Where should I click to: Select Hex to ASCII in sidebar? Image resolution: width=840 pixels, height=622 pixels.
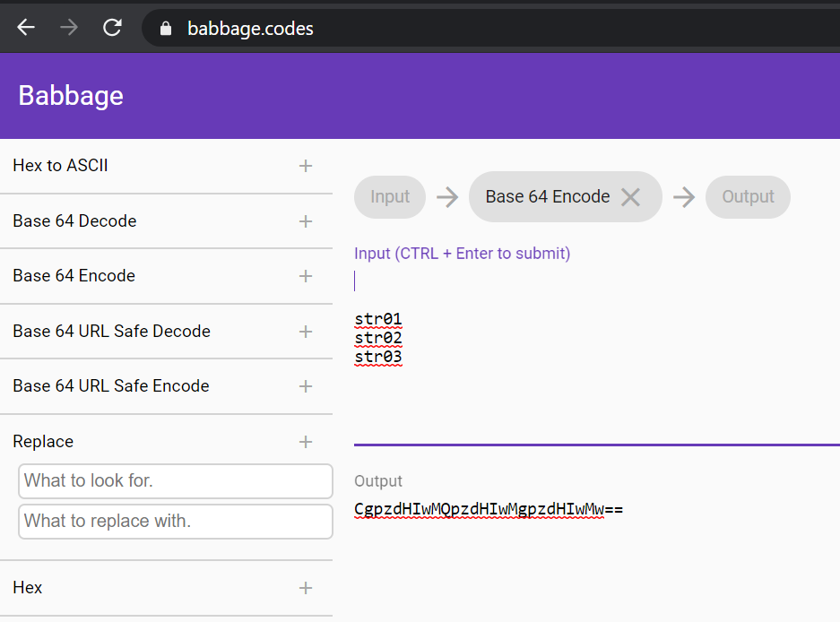click(x=61, y=166)
